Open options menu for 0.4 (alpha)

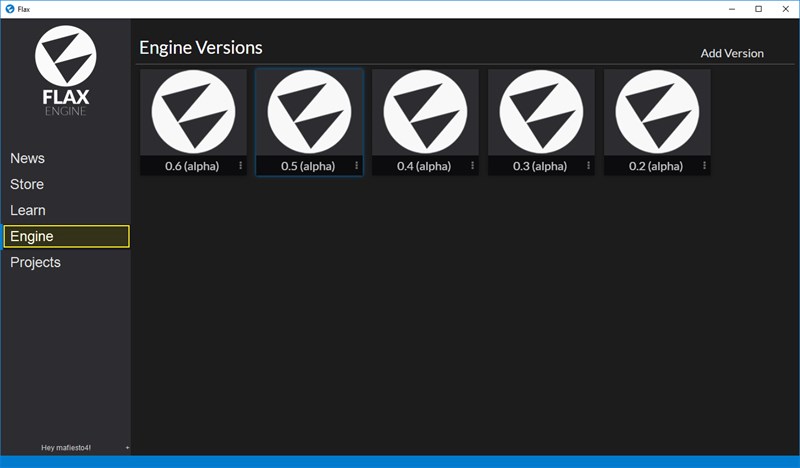[472, 165]
